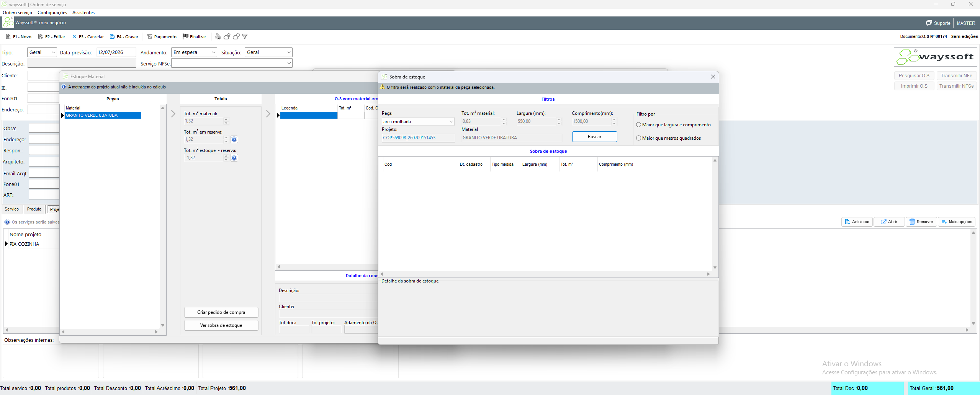The image size is (980, 395).
Task: Click the Suporte label in the header
Action: click(942, 23)
